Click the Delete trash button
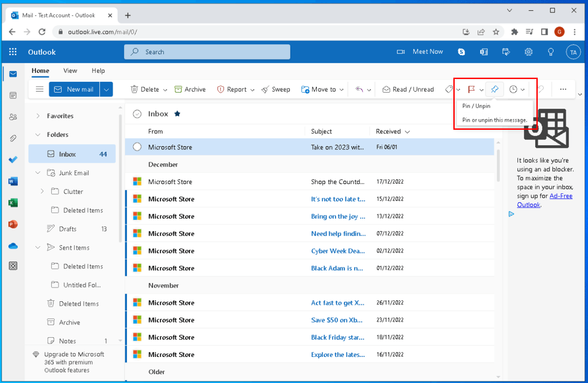 [145, 89]
